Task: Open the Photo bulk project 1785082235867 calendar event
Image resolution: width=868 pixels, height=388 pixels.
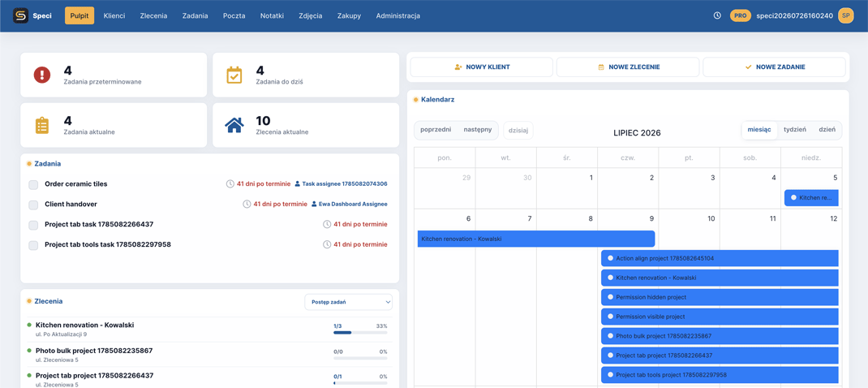Action: [720, 336]
